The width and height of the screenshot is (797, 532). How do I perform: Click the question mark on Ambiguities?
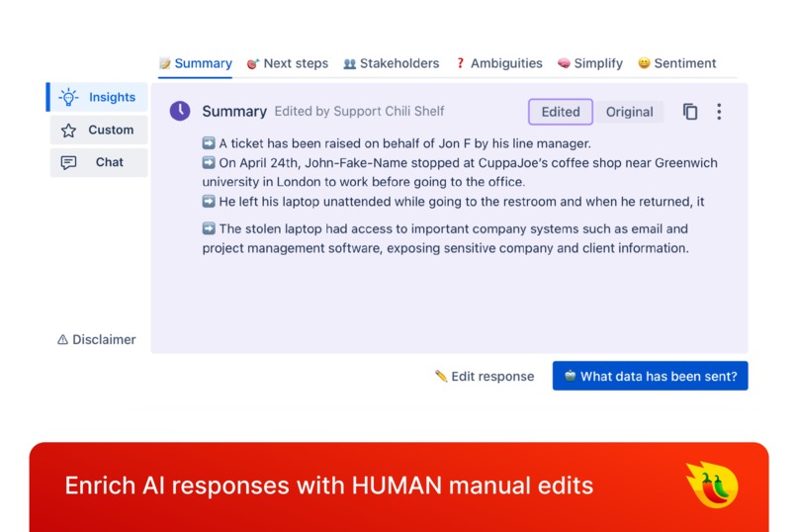[460, 63]
